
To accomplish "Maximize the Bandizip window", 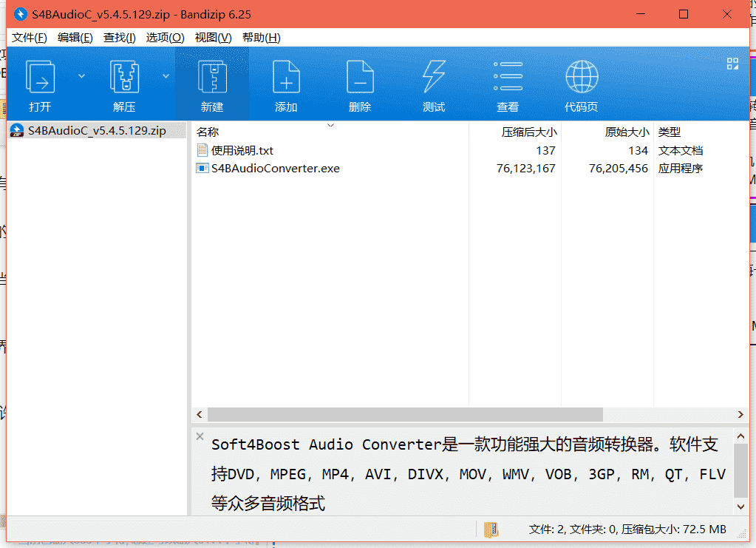I will point(683,14).
